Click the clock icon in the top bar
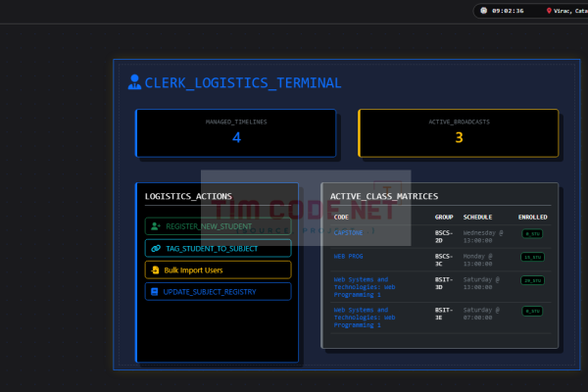588x392 pixels. [484, 11]
